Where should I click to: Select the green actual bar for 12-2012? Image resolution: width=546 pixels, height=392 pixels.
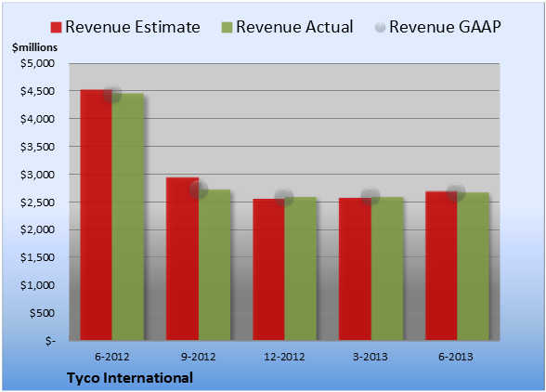tap(301, 268)
